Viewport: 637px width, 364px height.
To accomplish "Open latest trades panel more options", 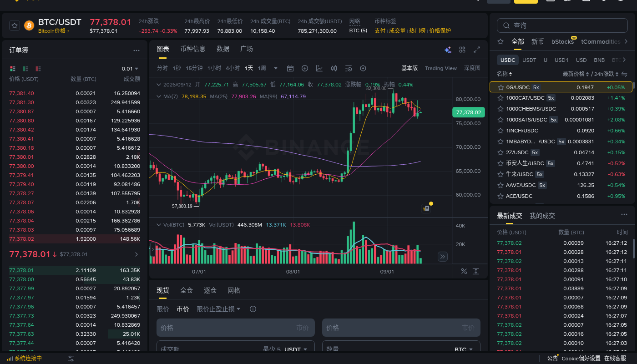I will [x=624, y=214].
